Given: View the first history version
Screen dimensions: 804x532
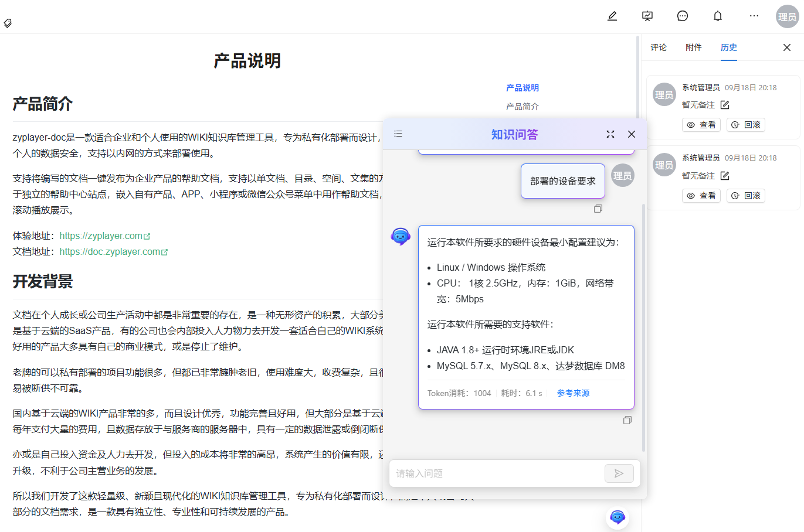Looking at the screenshot, I should point(701,125).
